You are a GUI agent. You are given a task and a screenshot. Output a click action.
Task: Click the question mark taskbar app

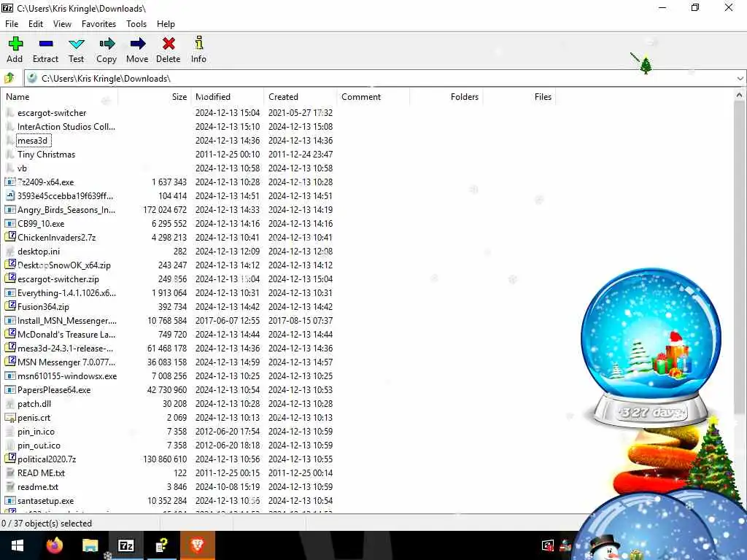point(161,545)
